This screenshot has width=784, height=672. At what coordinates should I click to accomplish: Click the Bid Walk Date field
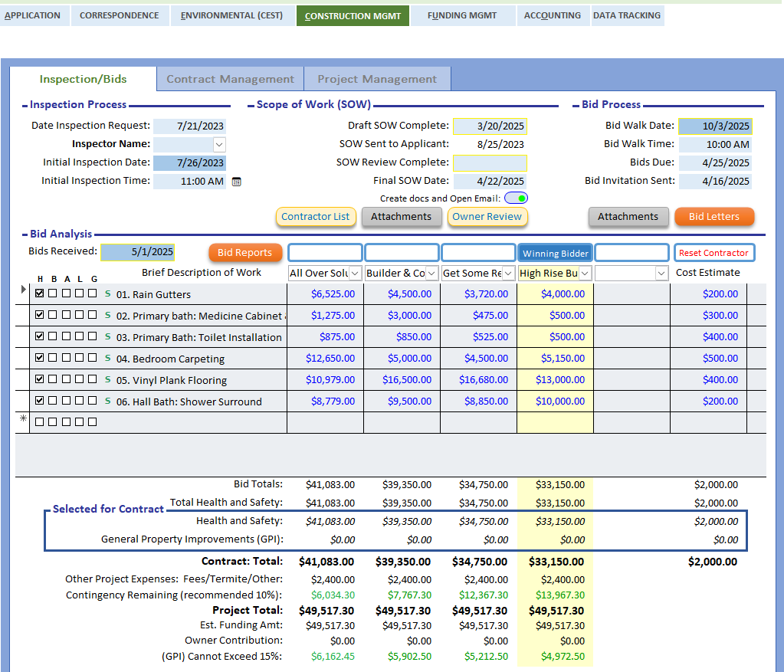coord(716,126)
